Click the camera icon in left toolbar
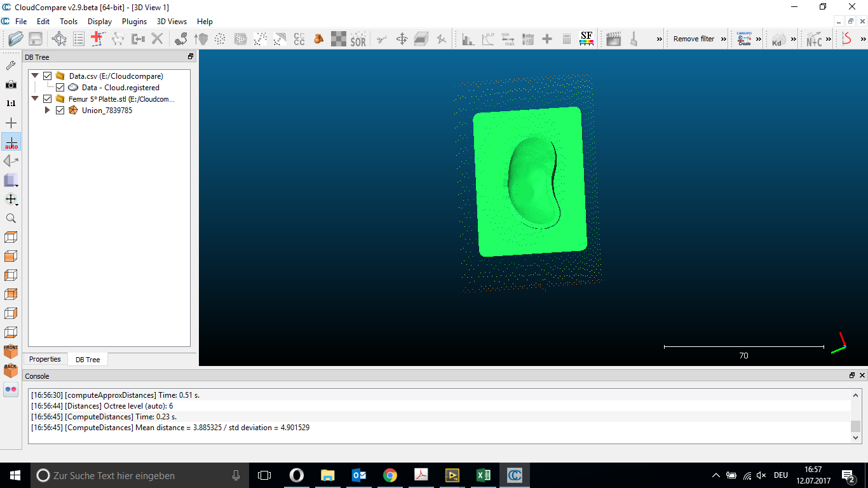The width and height of the screenshot is (868, 488). point(11,85)
